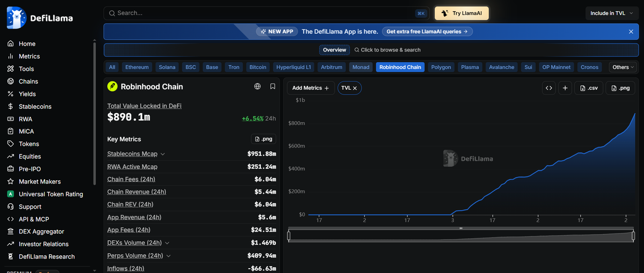
Task: Expand Stablecoins Mcap details
Action: tap(163, 154)
